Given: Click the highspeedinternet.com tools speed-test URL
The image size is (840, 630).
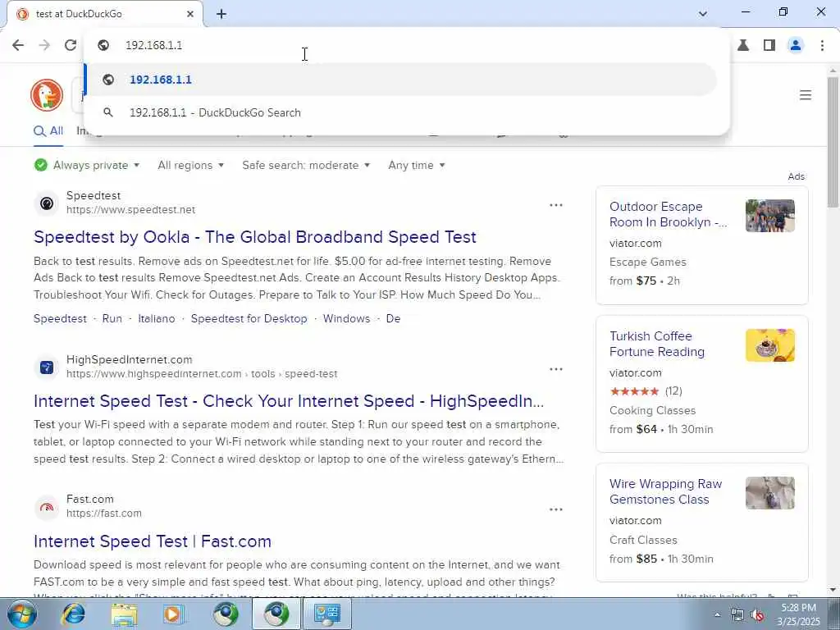Looking at the screenshot, I should pos(202,373).
